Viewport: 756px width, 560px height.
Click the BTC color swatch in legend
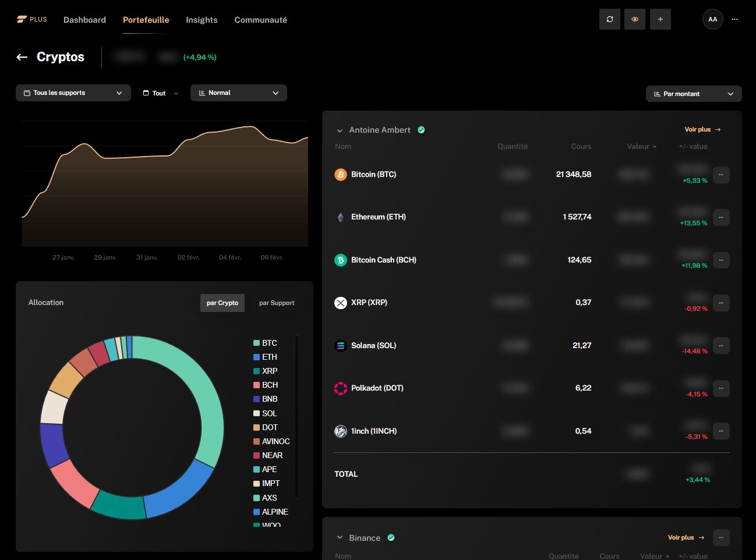(256, 343)
